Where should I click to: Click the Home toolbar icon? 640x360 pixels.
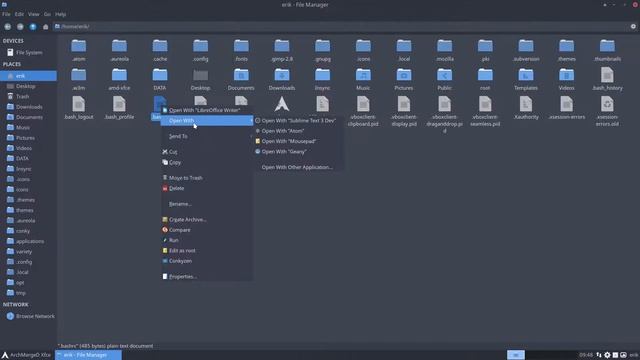(45, 27)
